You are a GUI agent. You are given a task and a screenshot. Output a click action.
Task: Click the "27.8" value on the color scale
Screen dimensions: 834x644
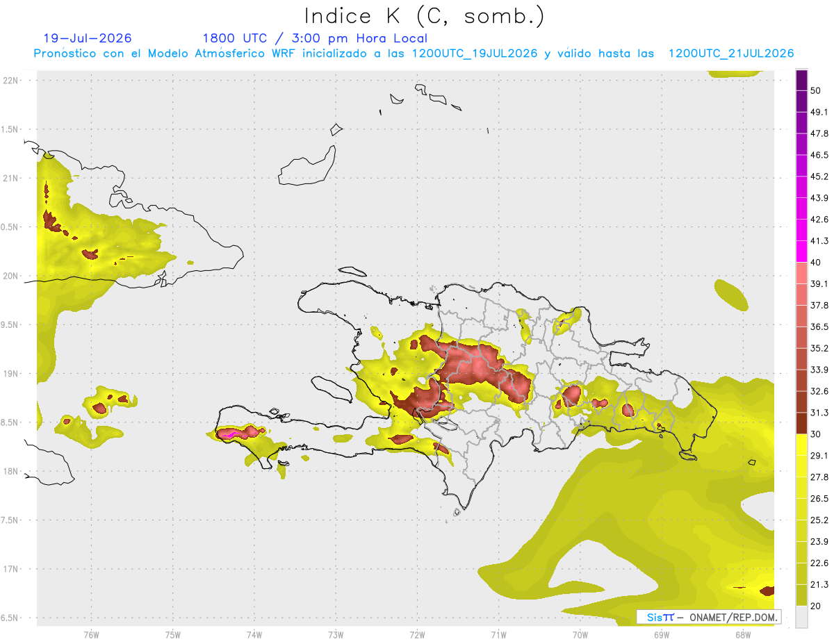pyautogui.click(x=819, y=477)
